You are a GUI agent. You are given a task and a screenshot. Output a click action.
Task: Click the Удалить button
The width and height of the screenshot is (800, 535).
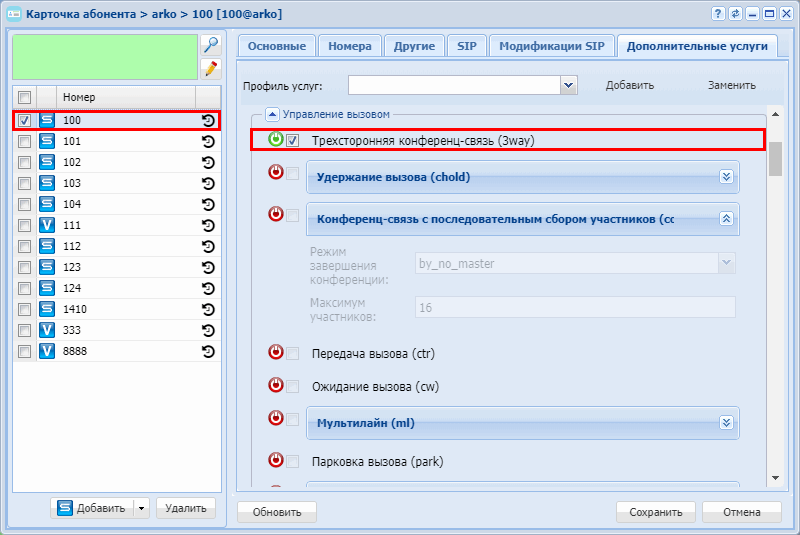[x=186, y=508]
